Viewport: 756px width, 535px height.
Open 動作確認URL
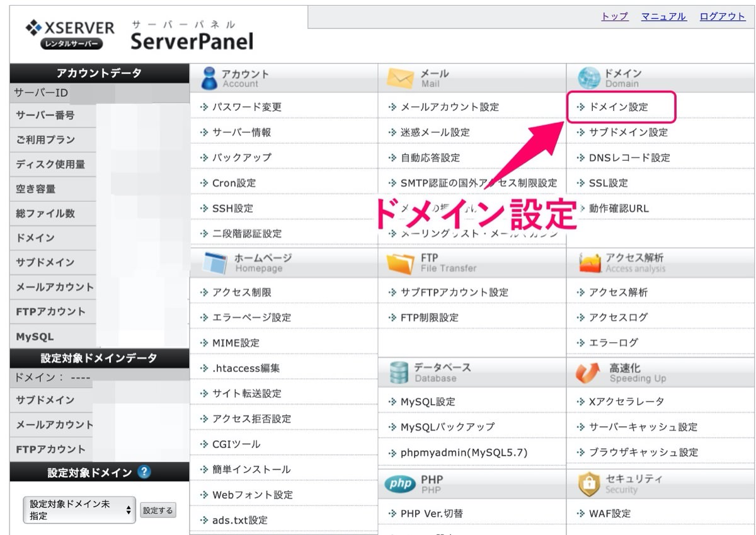point(619,208)
